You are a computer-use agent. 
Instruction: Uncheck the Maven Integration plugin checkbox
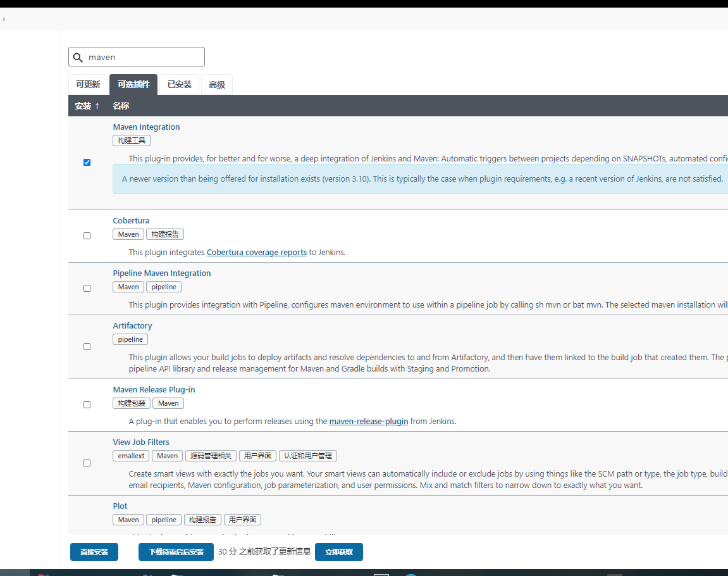[x=87, y=162]
